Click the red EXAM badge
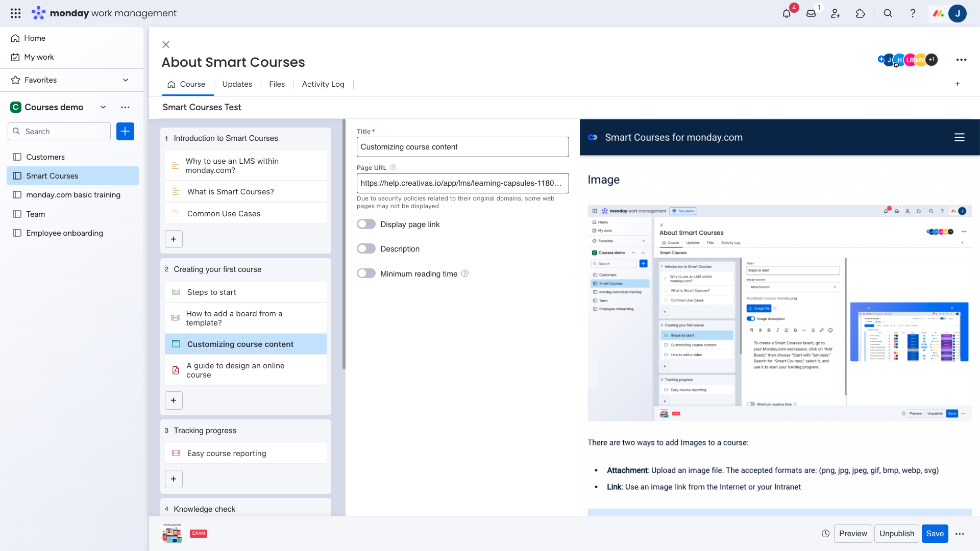The image size is (980, 551). (x=199, y=534)
